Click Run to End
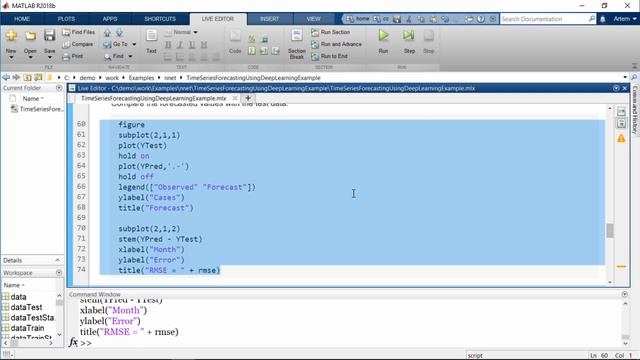Viewport: 640px width, 360px height. click(x=329, y=56)
